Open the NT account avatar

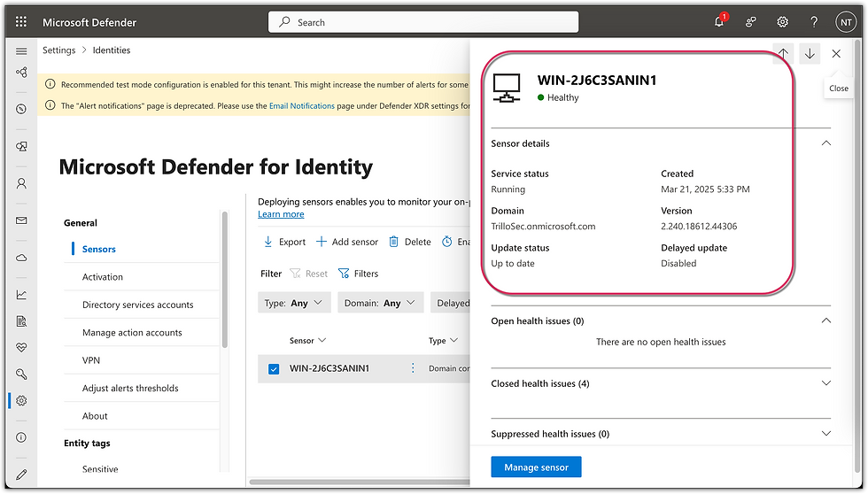coord(846,22)
